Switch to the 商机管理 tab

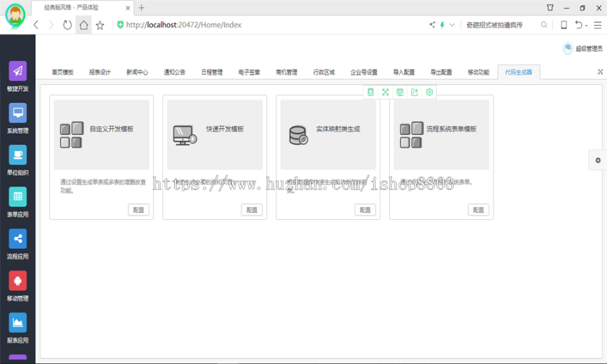point(287,72)
